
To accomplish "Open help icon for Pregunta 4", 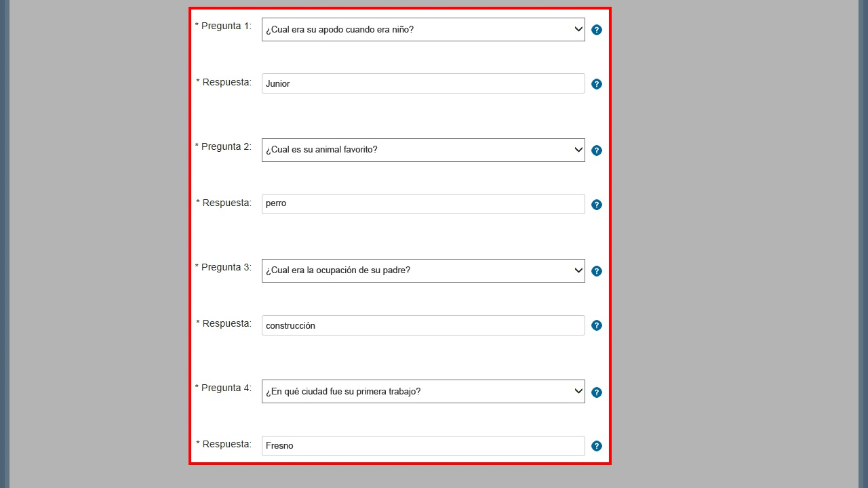I will pos(597,392).
